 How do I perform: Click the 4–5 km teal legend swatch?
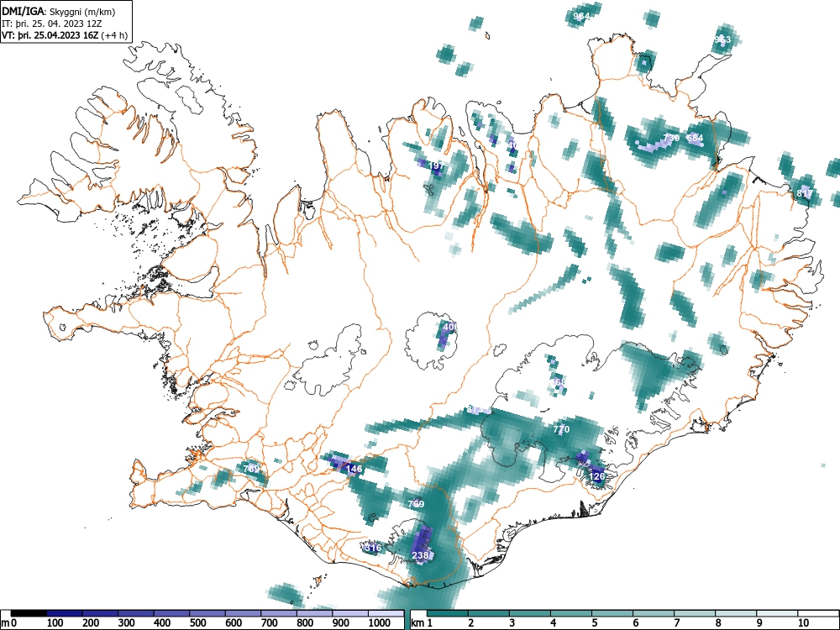click(571, 613)
